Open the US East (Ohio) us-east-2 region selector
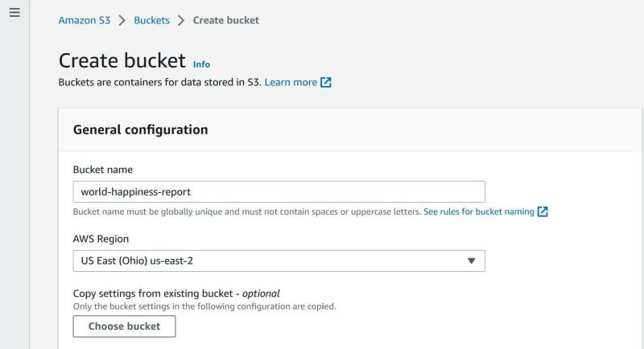Image resolution: width=644 pixels, height=349 pixels. [279, 261]
